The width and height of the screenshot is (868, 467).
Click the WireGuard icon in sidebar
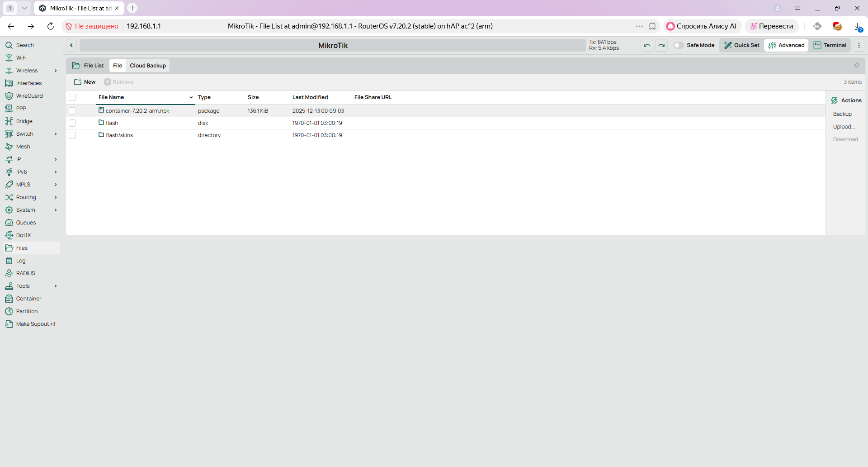(9, 96)
